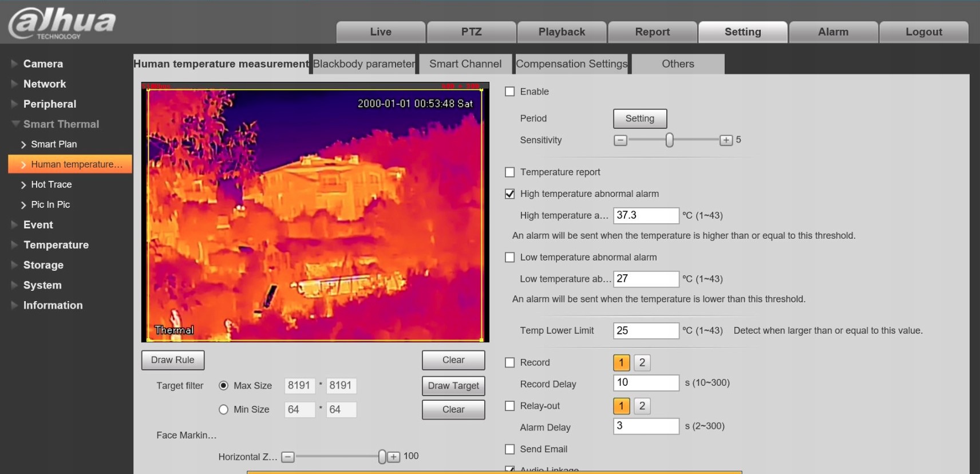Select Record channel 2 icon
980x474 pixels.
click(x=642, y=362)
